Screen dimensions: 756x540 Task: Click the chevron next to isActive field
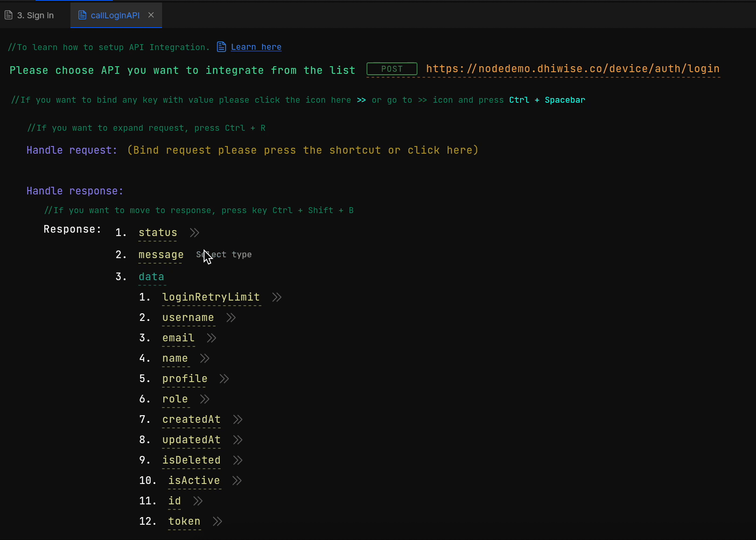(236, 480)
